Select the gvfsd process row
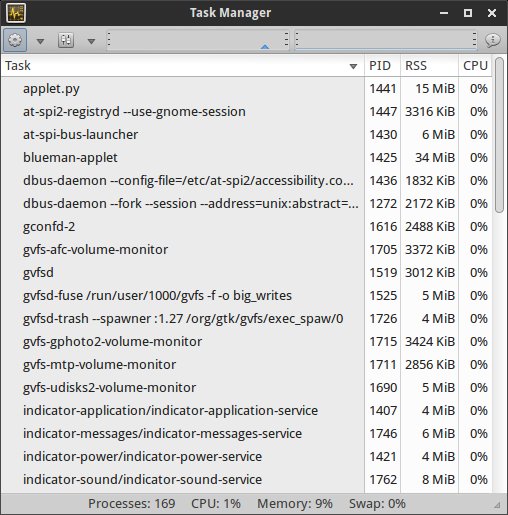The height and width of the screenshot is (515, 508). pyautogui.click(x=247, y=273)
